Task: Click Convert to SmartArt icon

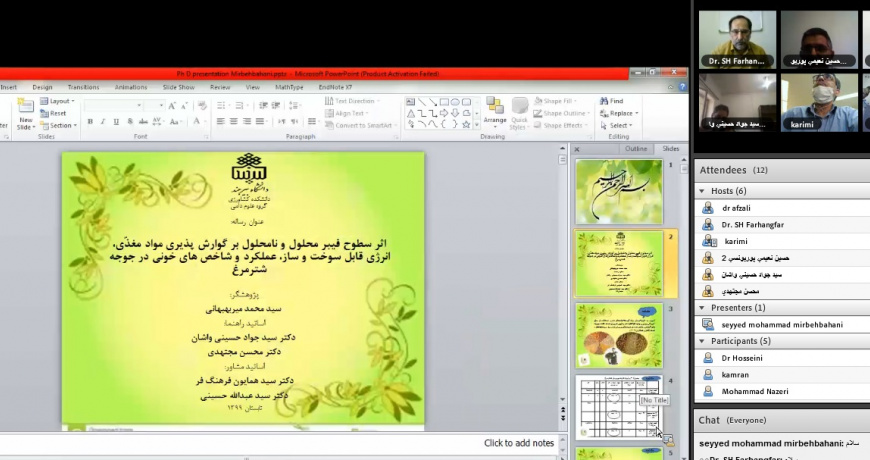Action: click(329, 125)
